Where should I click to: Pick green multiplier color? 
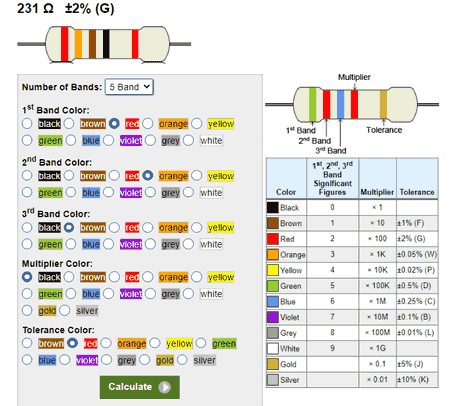27,294
